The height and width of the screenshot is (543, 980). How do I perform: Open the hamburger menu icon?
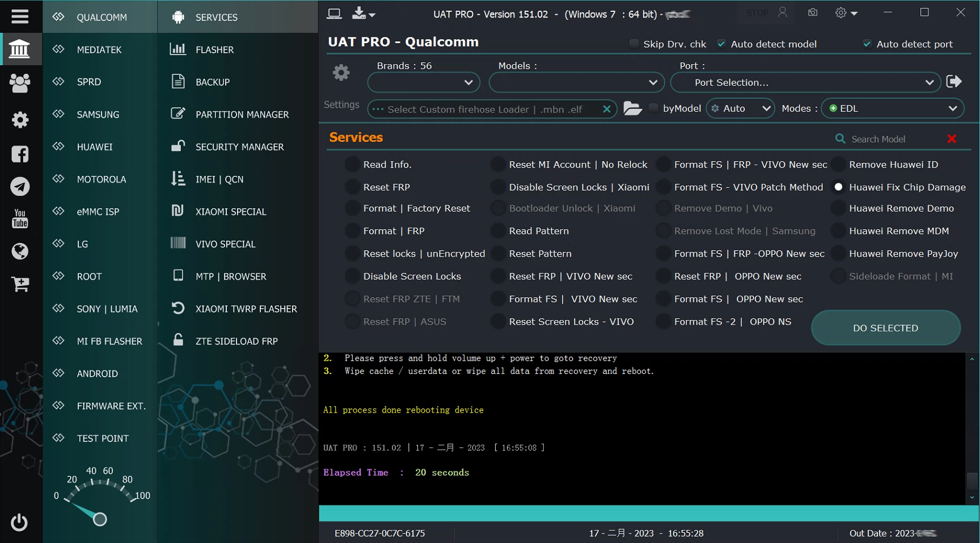click(x=20, y=16)
